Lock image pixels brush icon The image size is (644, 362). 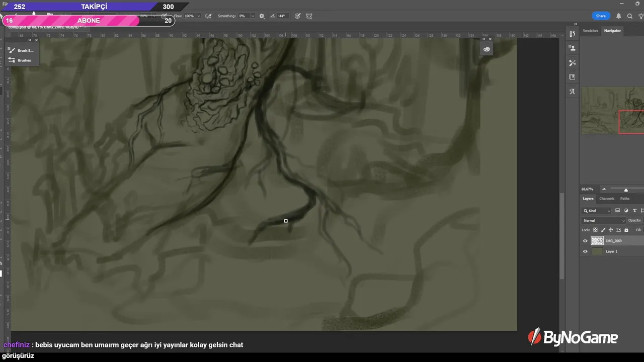tap(603, 230)
